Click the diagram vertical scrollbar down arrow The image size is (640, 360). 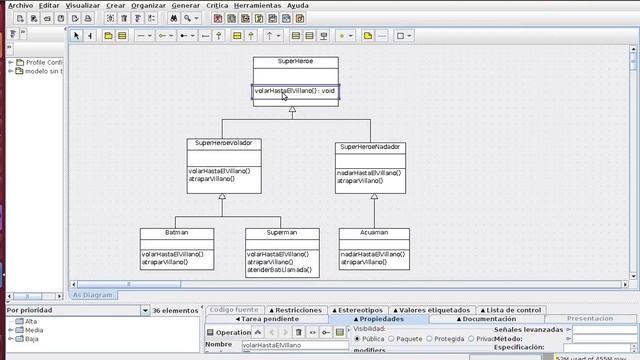click(633, 276)
